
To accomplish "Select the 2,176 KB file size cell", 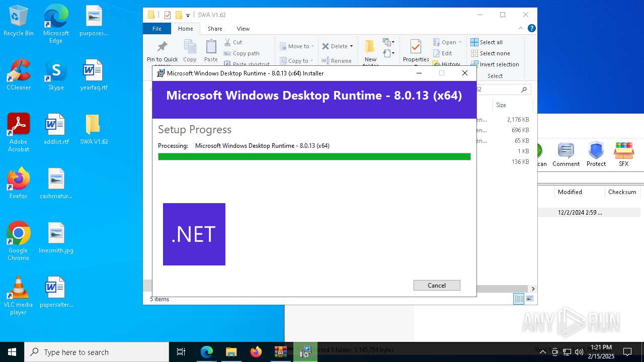I will tap(518, 120).
